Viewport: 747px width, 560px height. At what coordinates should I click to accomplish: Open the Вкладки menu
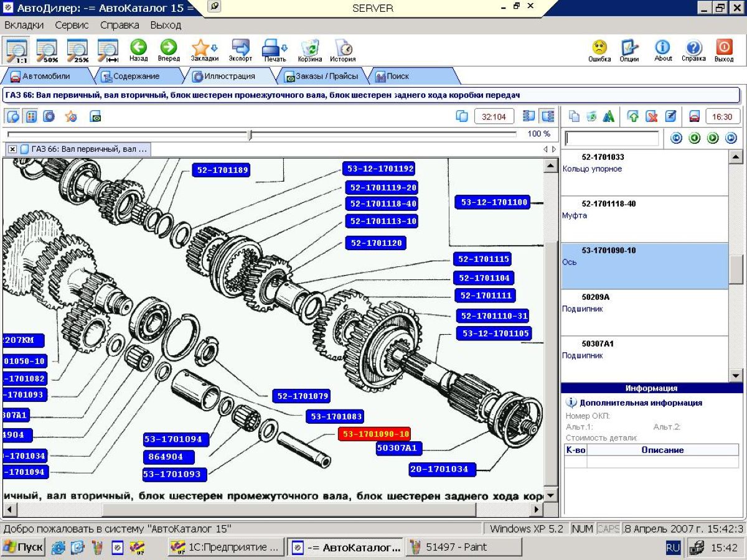click(x=24, y=25)
